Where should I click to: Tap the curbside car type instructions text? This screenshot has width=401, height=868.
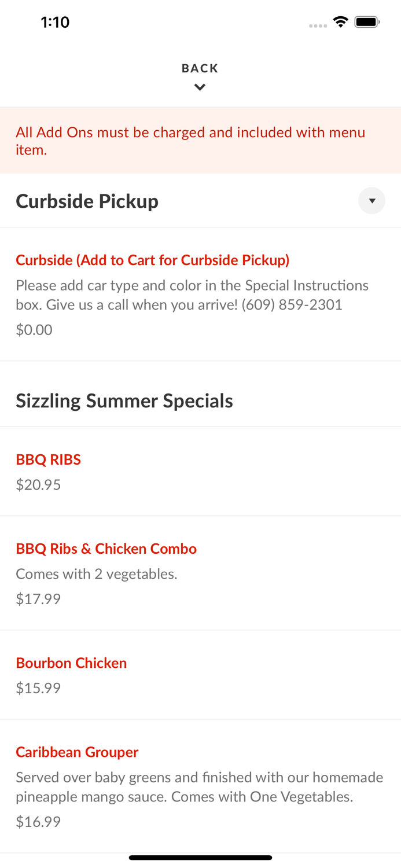(x=192, y=295)
